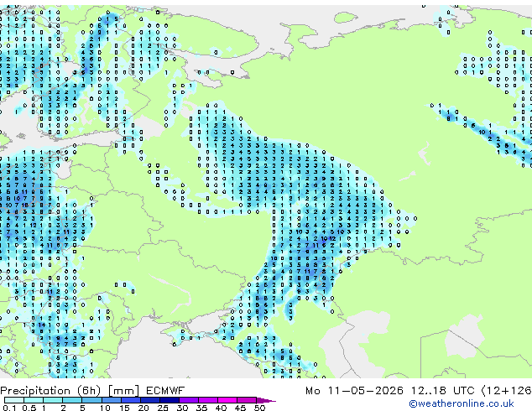Select the 30–35 mm purple legend swatch
The height and width of the screenshot is (411, 532).
pyautogui.click(x=189, y=400)
